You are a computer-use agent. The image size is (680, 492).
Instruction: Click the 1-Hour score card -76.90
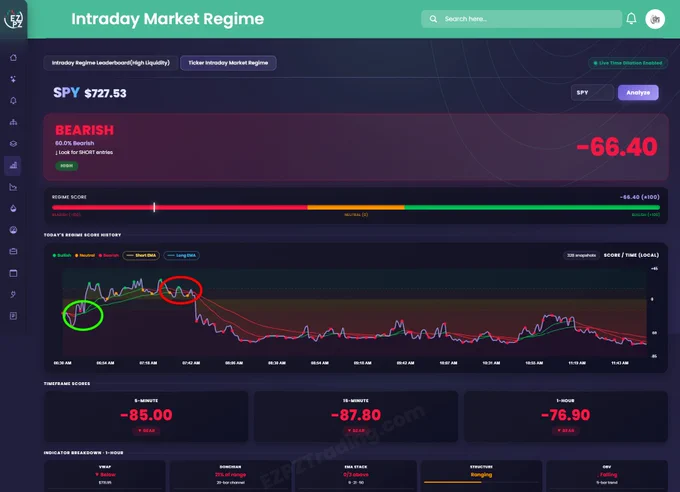[x=566, y=417]
